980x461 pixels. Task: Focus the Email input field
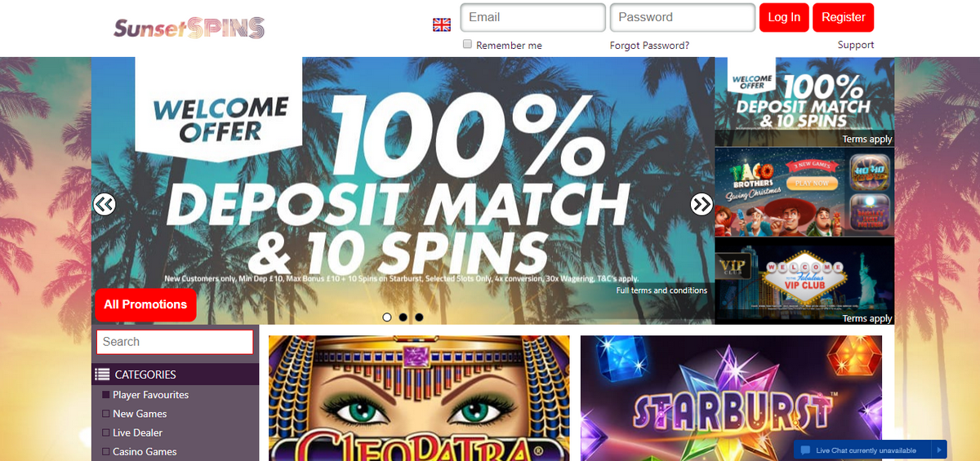pos(533,17)
